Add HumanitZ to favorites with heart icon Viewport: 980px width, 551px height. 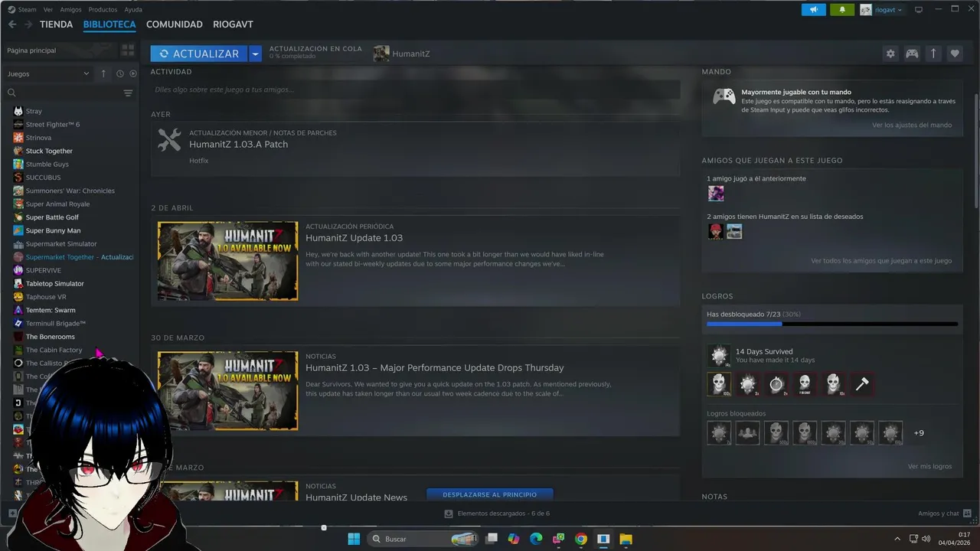tap(955, 54)
